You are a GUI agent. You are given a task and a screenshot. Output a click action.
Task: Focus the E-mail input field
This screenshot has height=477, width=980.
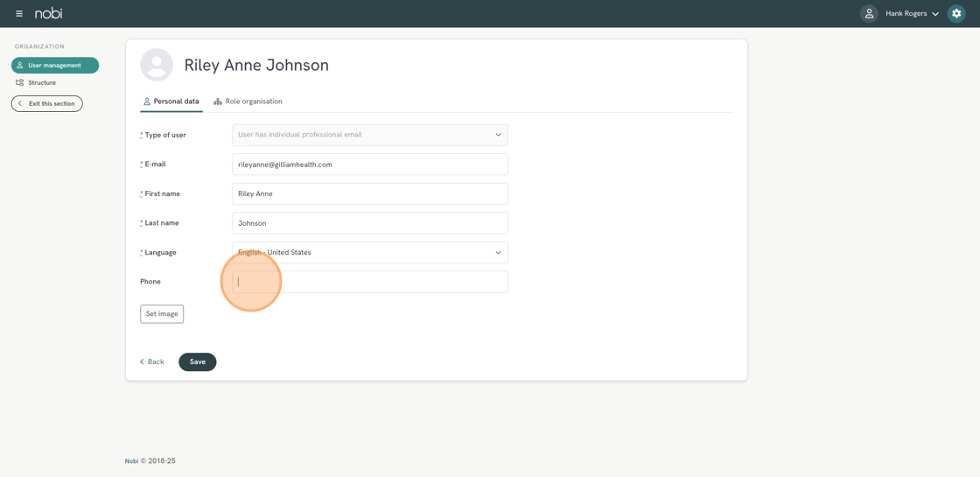[369, 165]
